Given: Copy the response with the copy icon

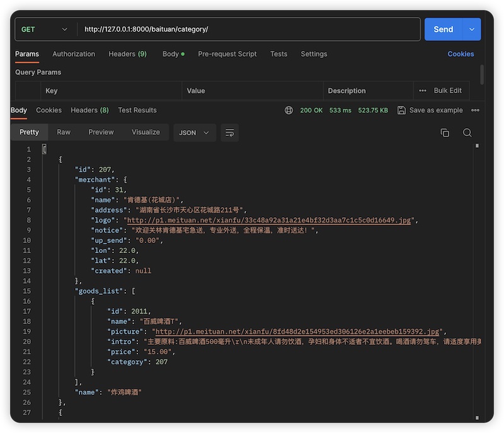Looking at the screenshot, I should pos(445,133).
